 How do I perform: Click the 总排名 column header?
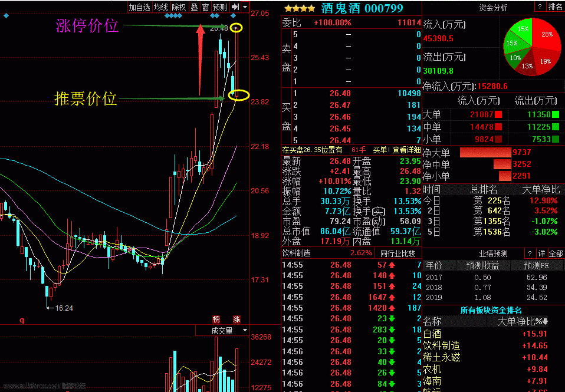pos(484,189)
